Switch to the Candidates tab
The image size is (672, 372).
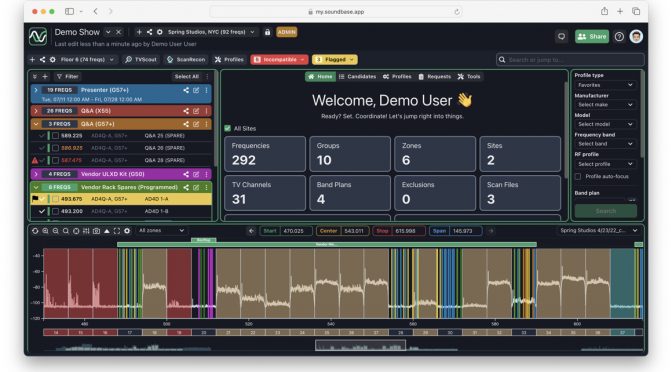(x=357, y=76)
